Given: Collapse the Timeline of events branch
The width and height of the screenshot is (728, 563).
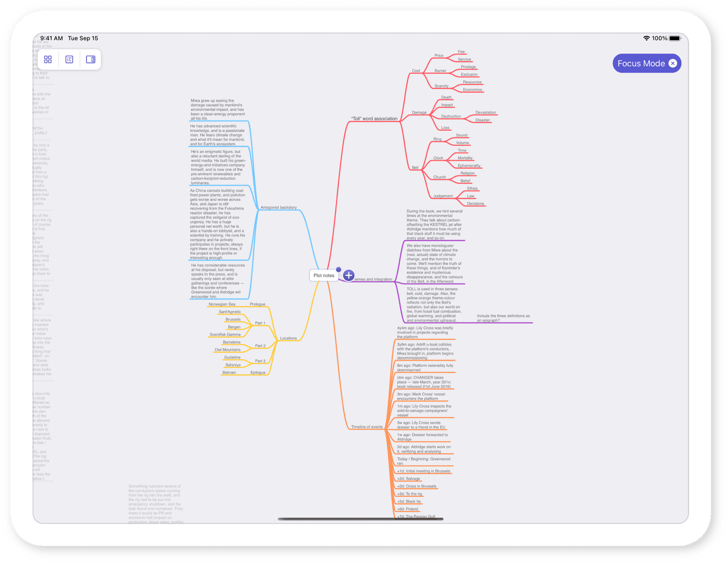Looking at the screenshot, I should [x=366, y=427].
